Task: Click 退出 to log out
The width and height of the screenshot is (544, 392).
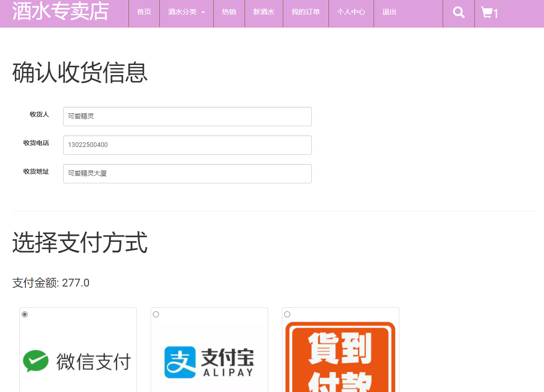Action: 388,12
